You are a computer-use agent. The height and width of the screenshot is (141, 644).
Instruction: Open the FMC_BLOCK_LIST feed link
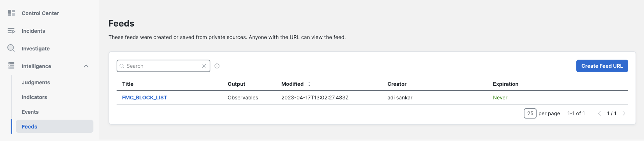tap(145, 98)
